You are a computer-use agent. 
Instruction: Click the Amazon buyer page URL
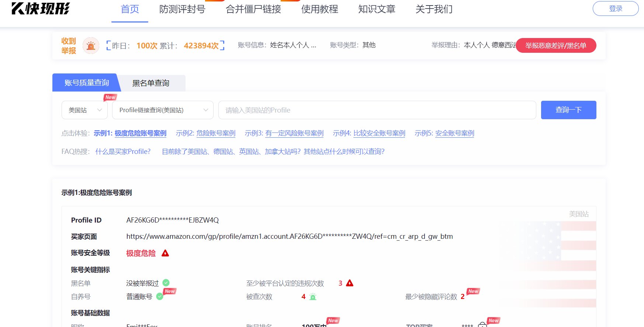(290, 237)
